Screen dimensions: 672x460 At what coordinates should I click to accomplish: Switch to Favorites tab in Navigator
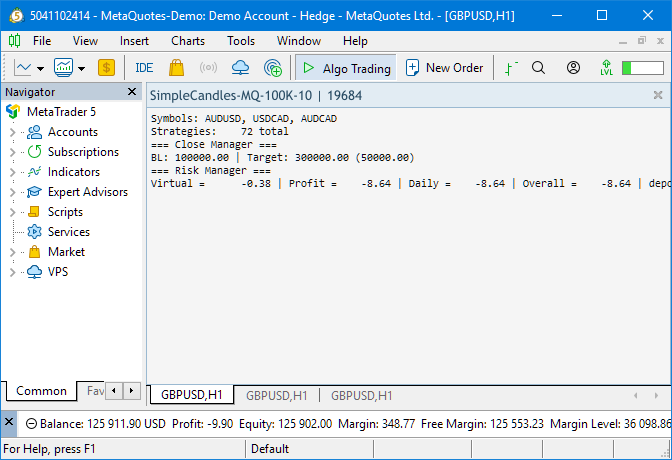(x=94, y=391)
